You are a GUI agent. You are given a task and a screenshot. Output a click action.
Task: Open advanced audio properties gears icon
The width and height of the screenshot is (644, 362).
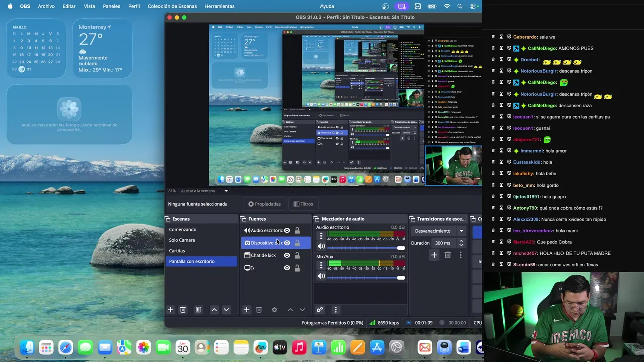pyautogui.click(x=319, y=310)
